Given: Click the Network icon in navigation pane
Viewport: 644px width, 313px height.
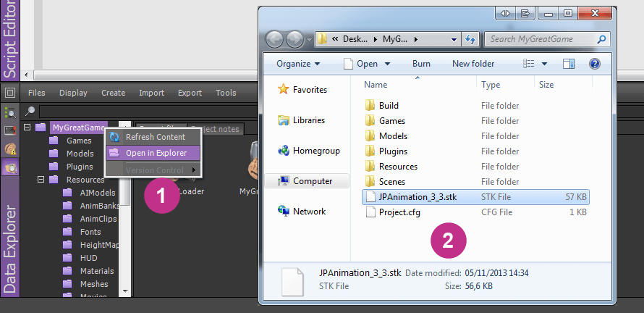Looking at the screenshot, I should point(283,212).
